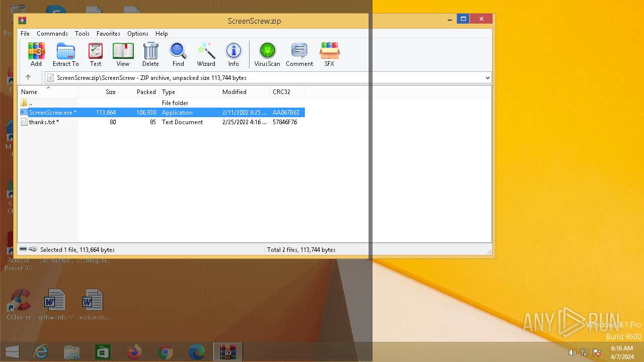Click 'Total 2 files, 113,744 bytes' status text
Viewport: 644px width, 362px height.
pyautogui.click(x=301, y=250)
